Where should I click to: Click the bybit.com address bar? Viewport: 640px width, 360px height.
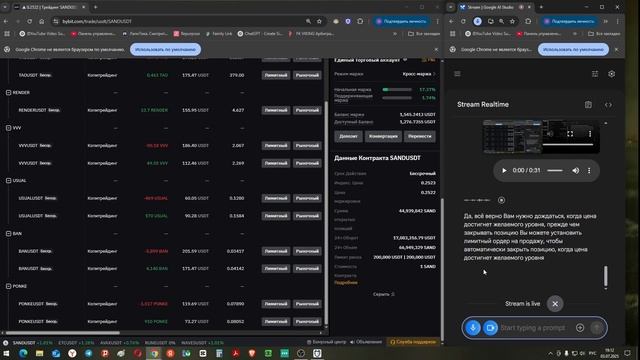tap(180, 21)
